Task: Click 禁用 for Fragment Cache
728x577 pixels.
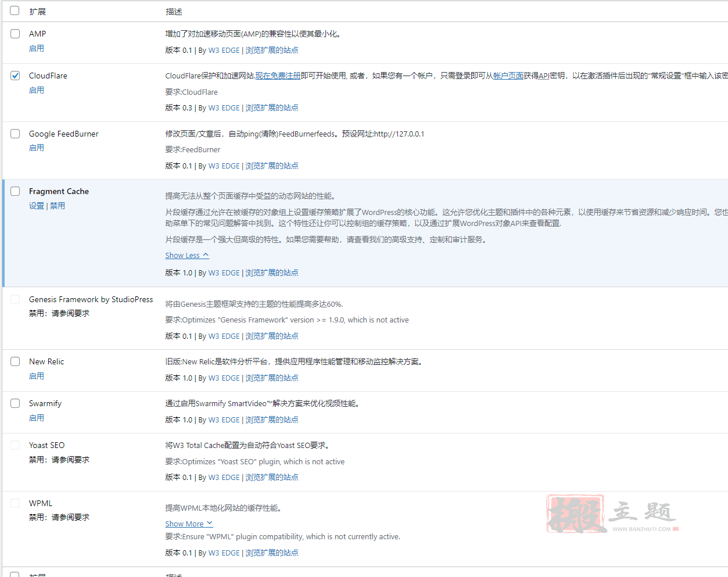Action: click(58, 206)
